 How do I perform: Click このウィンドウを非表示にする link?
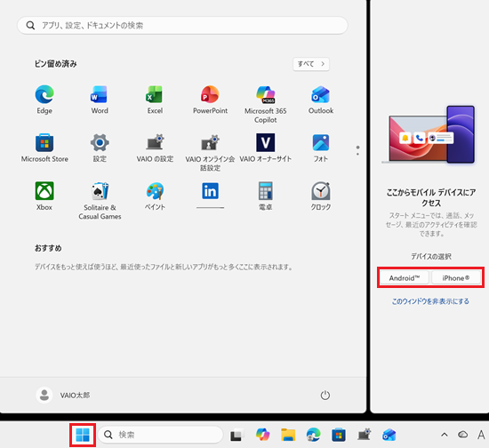[430, 301]
